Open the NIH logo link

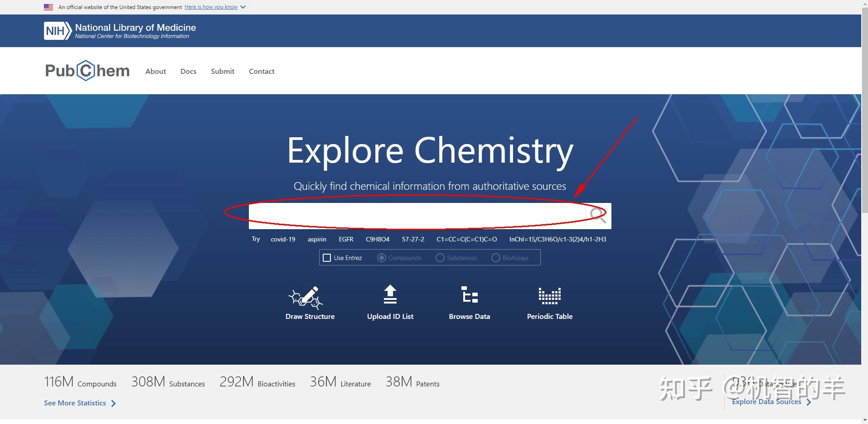pyautogui.click(x=58, y=31)
